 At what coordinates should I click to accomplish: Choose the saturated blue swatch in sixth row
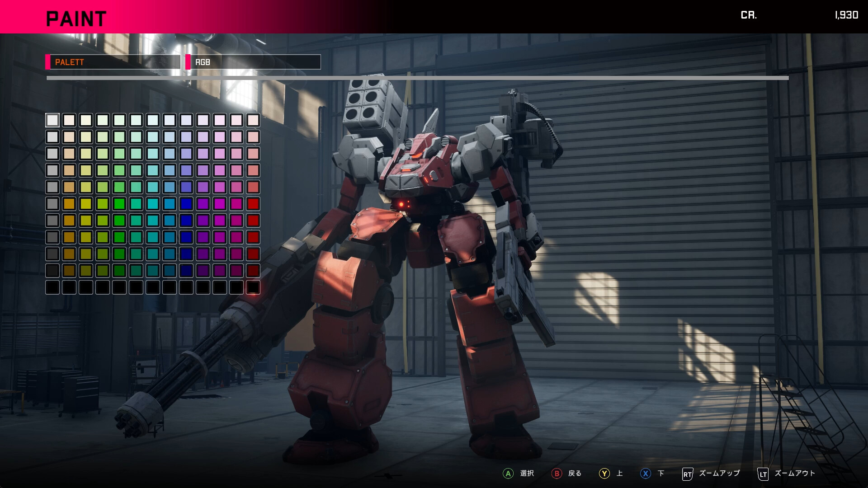pos(186,204)
